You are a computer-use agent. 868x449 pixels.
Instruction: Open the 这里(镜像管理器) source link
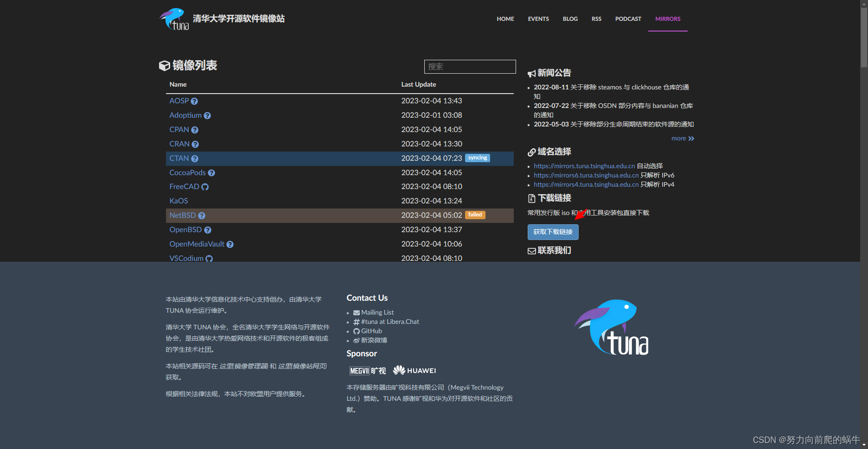tap(244, 366)
